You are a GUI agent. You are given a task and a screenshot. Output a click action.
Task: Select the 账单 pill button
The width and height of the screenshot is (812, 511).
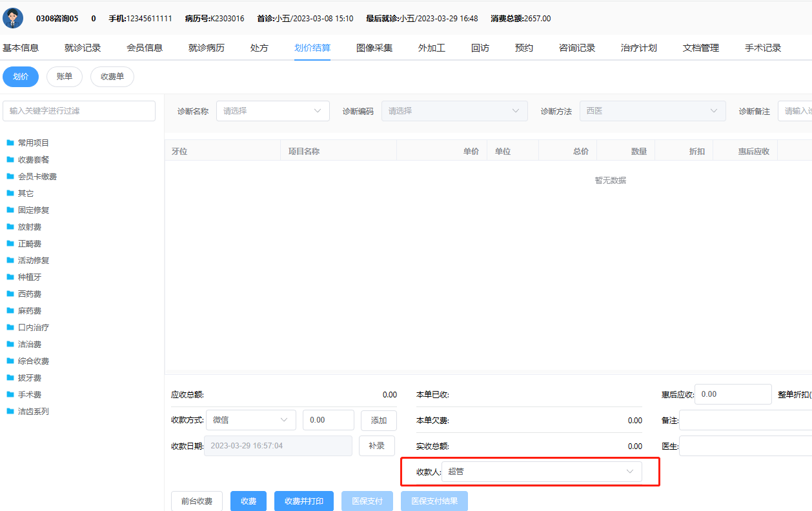[65, 77]
